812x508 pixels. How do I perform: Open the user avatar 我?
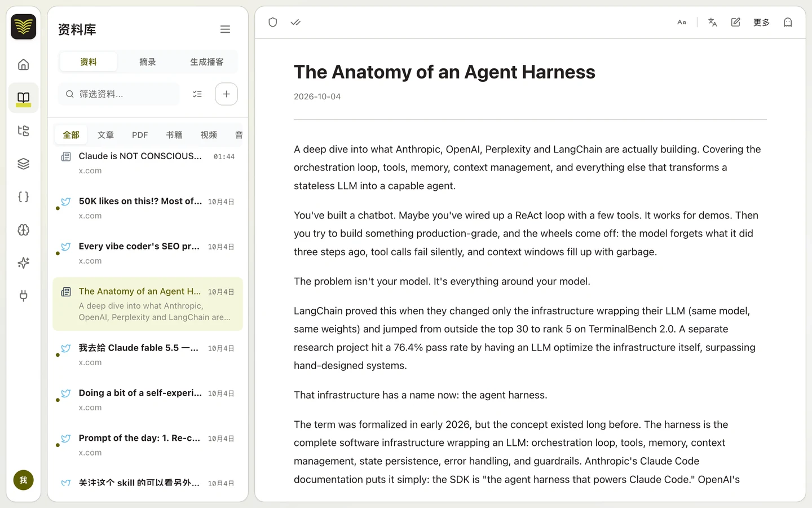click(x=23, y=480)
